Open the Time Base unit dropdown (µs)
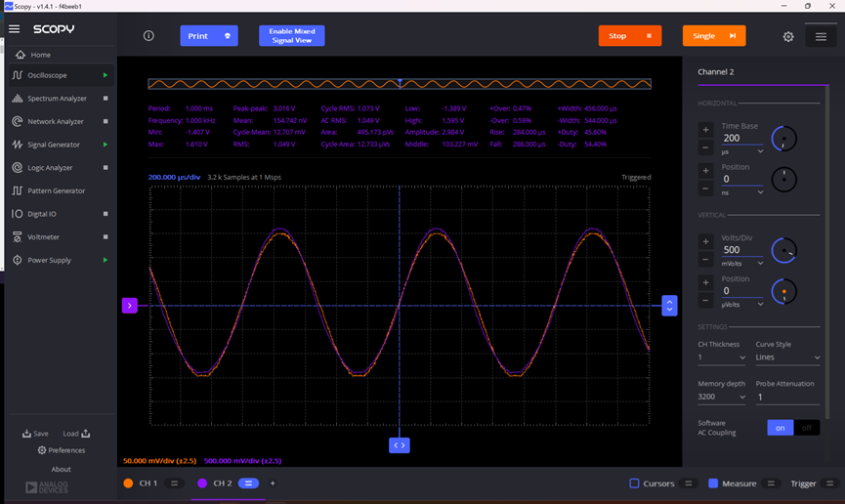Image resolution: width=845 pixels, height=504 pixels. tap(742, 152)
